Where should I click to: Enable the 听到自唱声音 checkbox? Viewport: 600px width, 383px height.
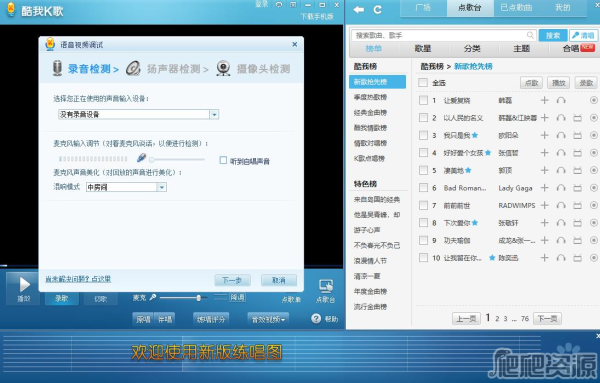click(223, 160)
